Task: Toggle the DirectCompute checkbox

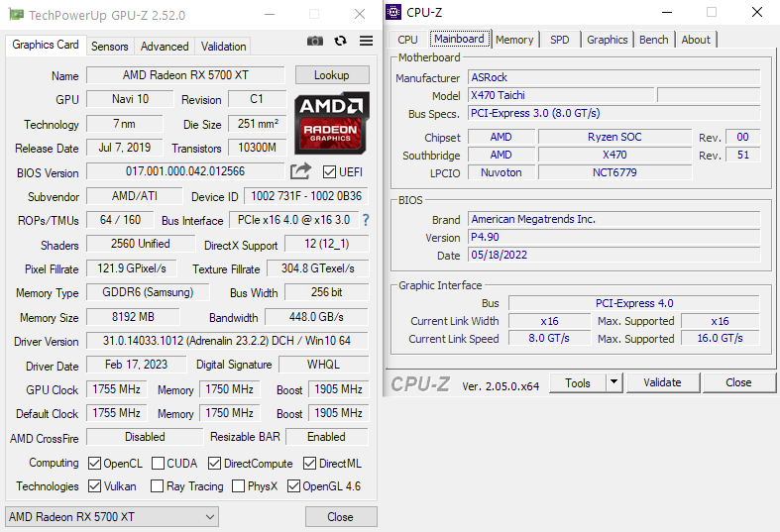Action: coord(214,464)
